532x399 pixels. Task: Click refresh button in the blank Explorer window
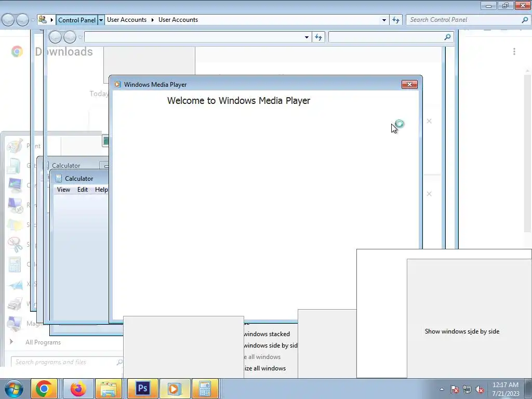click(x=318, y=37)
